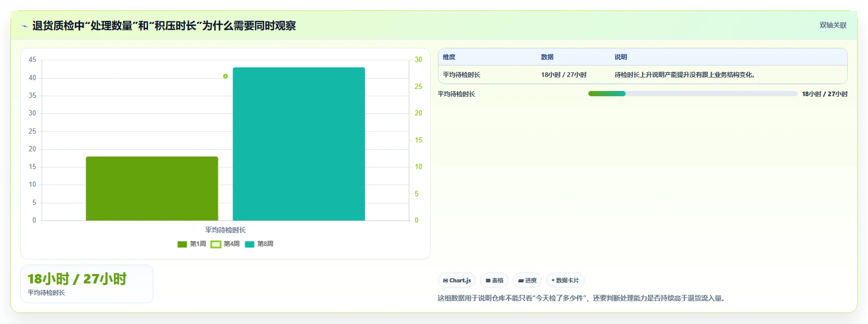Click the large 18小时 / 27小时 KPI value
Image resolution: width=868 pixels, height=324 pixels.
point(77,279)
